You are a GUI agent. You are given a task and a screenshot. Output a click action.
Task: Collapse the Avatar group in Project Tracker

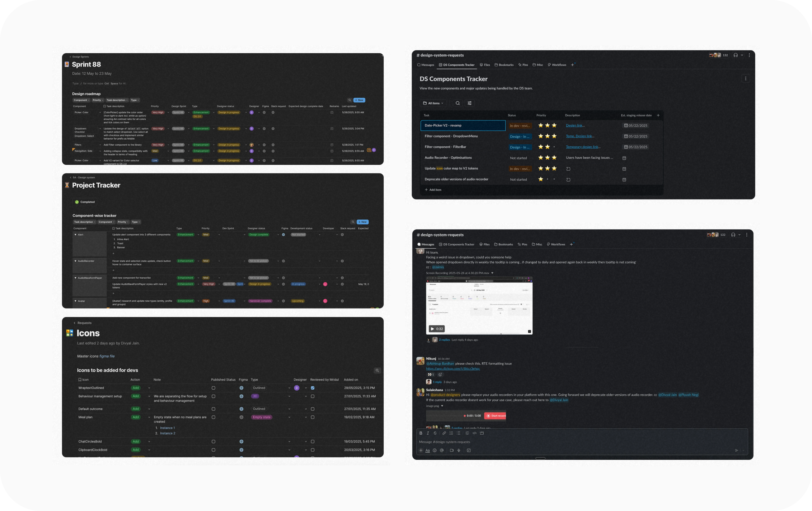(75, 301)
